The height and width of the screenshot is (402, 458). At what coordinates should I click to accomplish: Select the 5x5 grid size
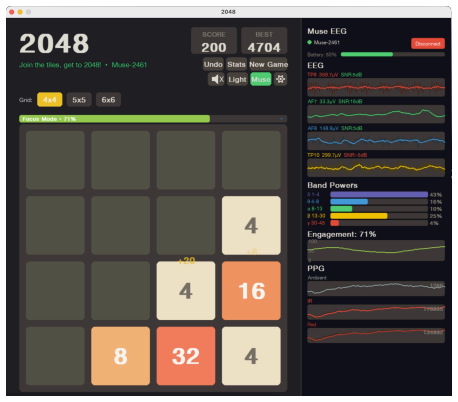(x=79, y=100)
